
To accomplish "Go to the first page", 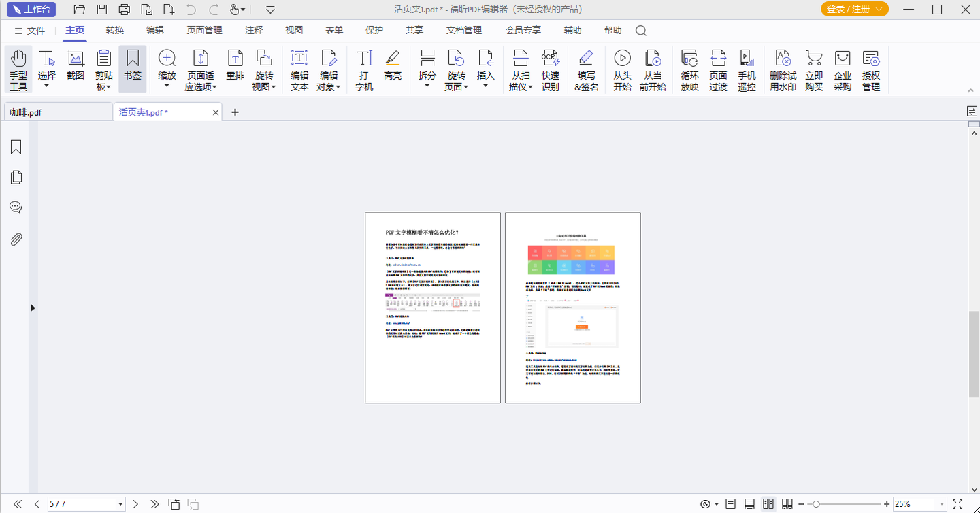I will 18,504.
